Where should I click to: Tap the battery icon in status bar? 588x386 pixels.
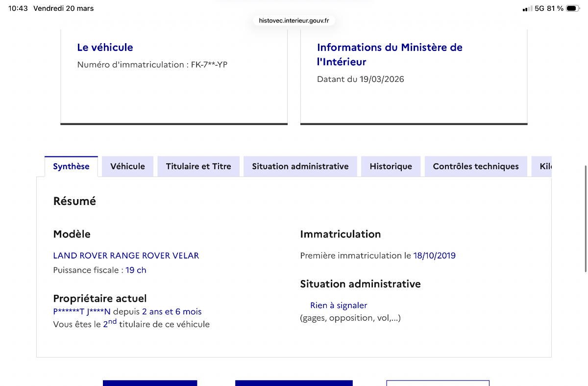(x=572, y=8)
